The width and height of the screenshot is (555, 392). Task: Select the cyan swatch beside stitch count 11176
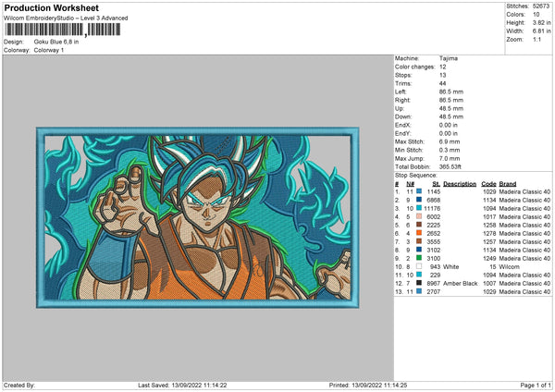[x=419, y=208]
